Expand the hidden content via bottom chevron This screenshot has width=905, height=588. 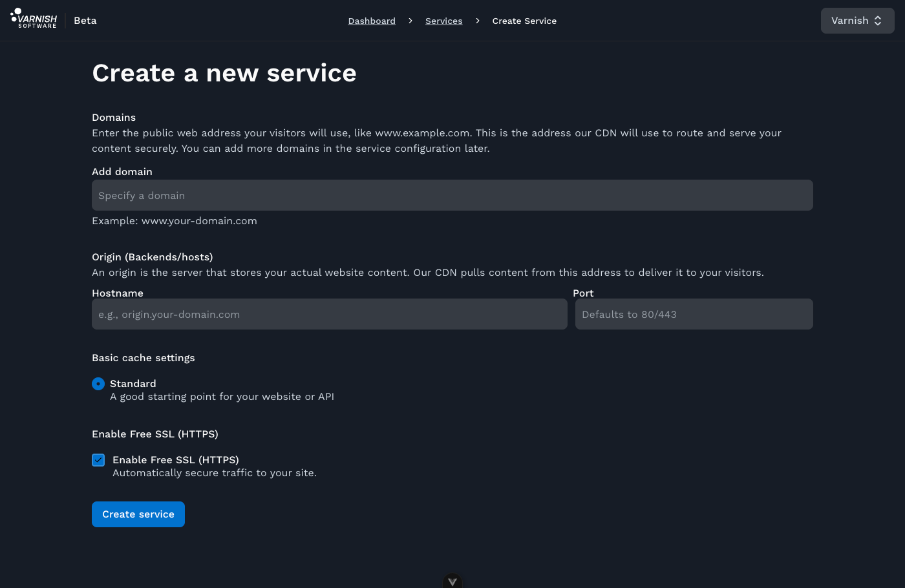pos(452,581)
